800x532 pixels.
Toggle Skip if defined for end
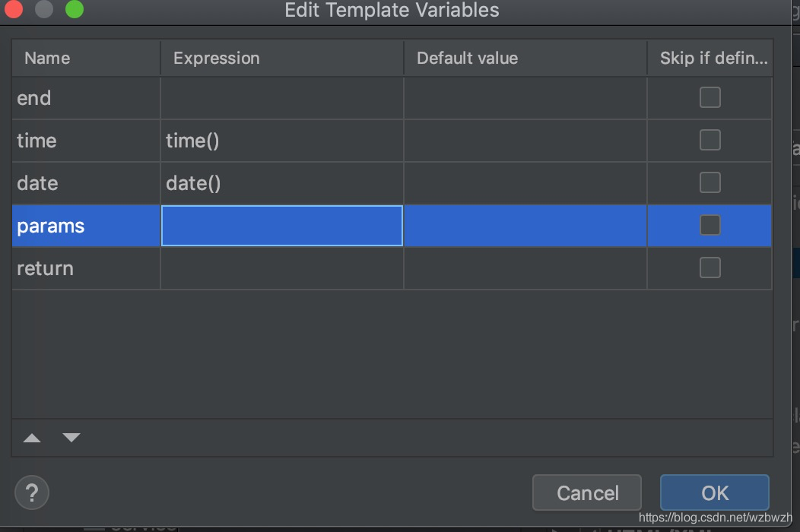710,97
